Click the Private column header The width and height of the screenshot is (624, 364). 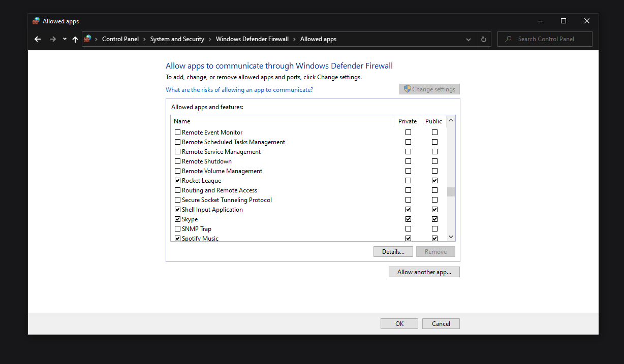click(408, 121)
